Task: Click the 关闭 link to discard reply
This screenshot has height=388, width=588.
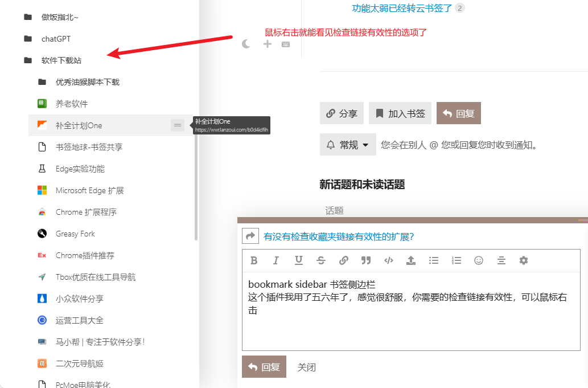Action: pos(307,367)
